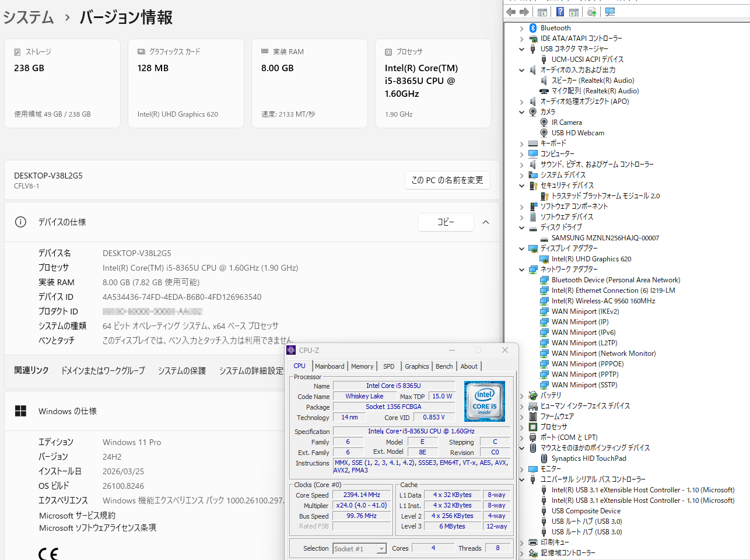The image size is (750, 560).
Task: Collapse the デバイスの仕様 section chevron in Settings
Action: click(486, 222)
